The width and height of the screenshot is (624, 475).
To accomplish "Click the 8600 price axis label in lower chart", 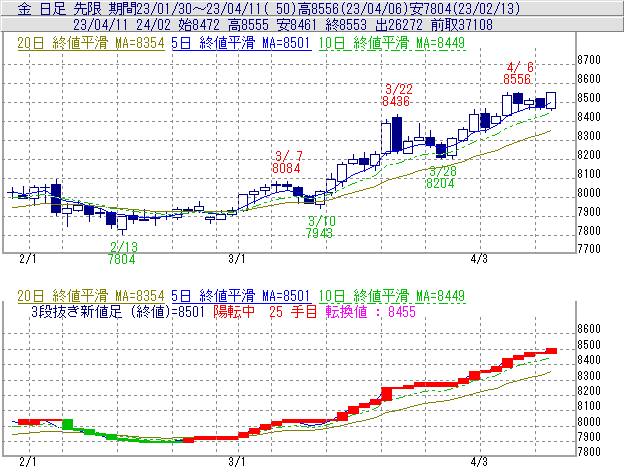I will tap(589, 329).
